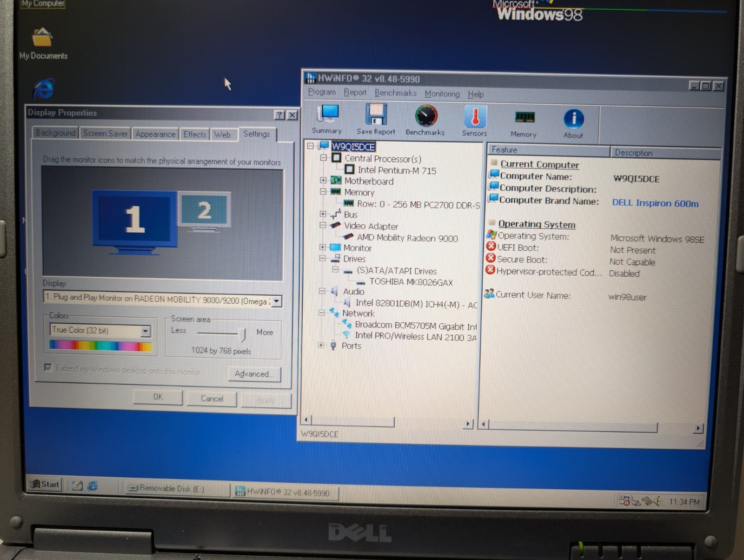Switch to the Screen Saver tab
Viewport: 744px width, 560px height.
pyautogui.click(x=105, y=133)
